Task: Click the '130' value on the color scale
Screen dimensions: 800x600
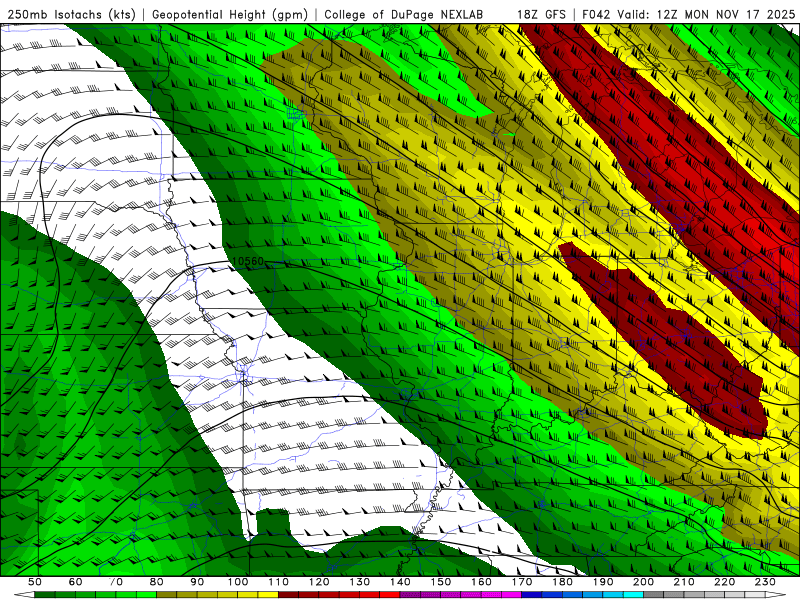Action: [x=359, y=582]
